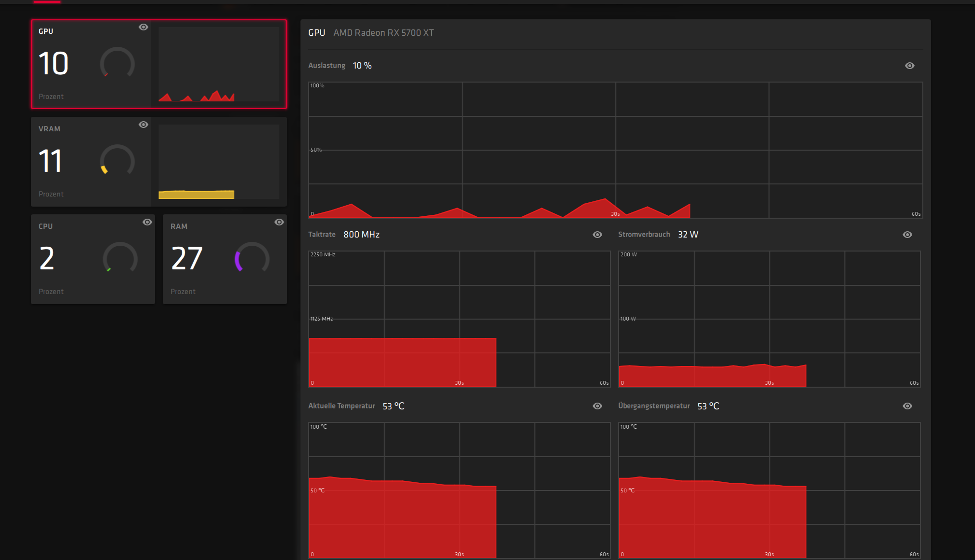Click the Übergangstemperatur chart

pos(769,490)
